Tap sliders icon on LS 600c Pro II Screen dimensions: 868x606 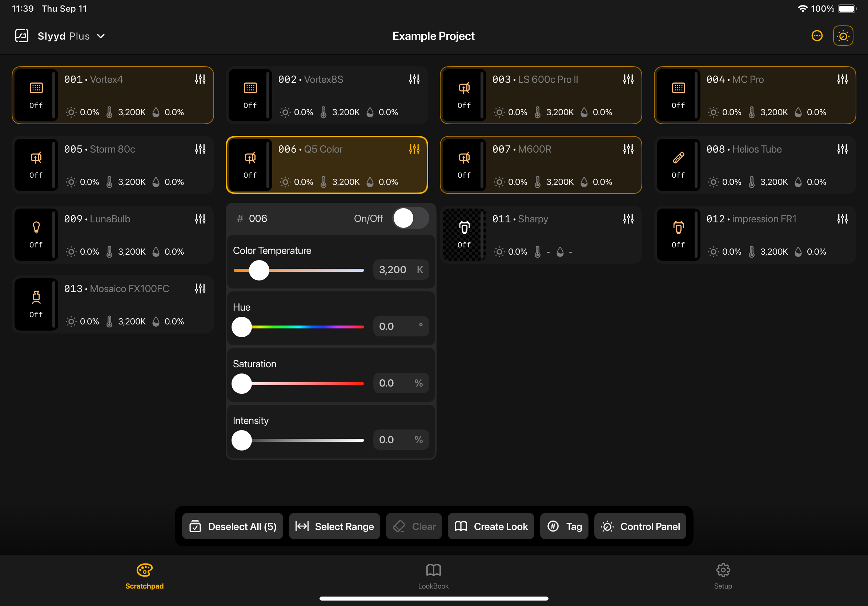628,79
